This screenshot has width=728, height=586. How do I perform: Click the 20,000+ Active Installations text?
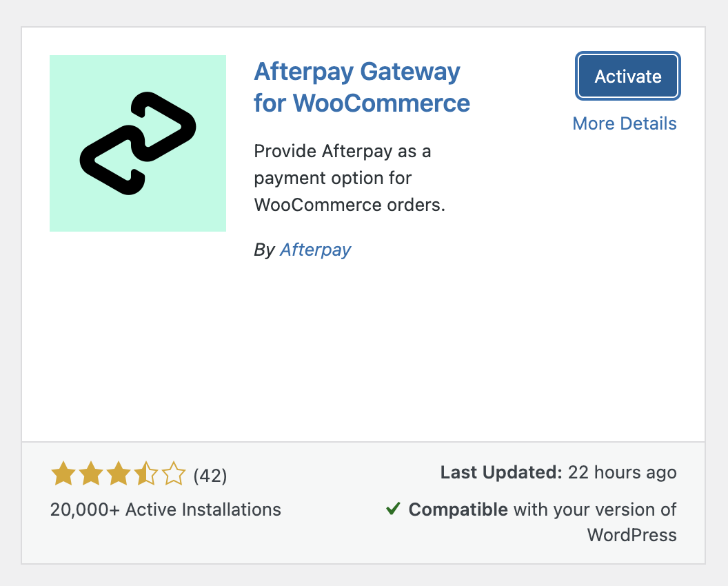coord(165,509)
